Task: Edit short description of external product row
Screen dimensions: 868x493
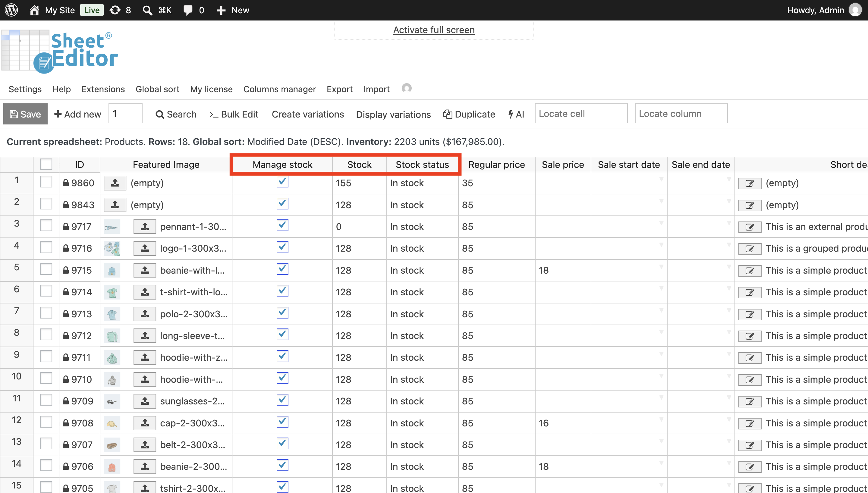Action: [x=750, y=227]
